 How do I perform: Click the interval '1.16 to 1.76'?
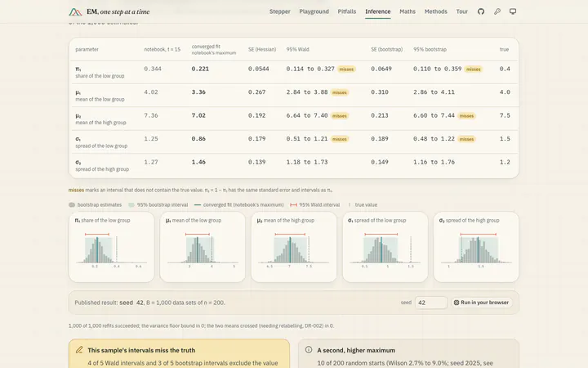pyautogui.click(x=434, y=162)
